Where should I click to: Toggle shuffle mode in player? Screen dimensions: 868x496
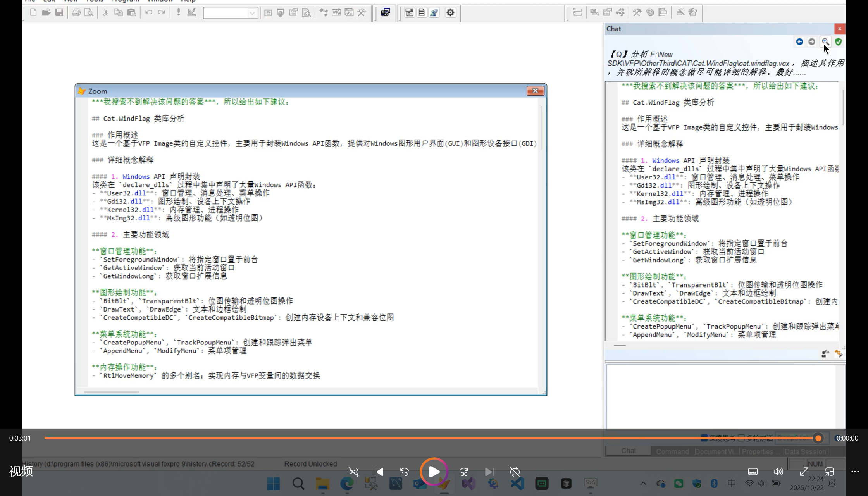coord(353,472)
